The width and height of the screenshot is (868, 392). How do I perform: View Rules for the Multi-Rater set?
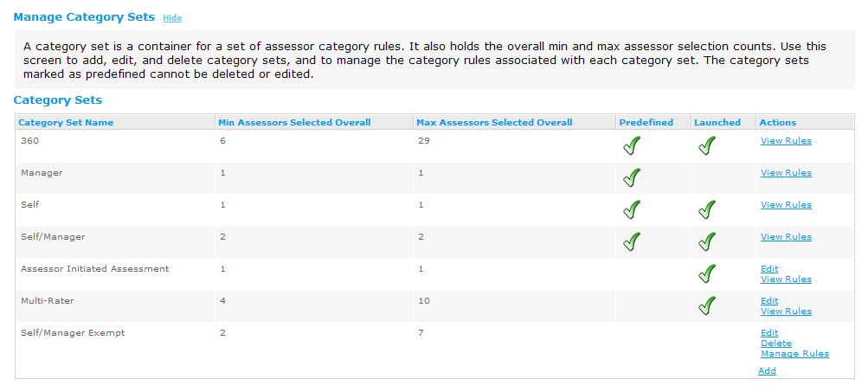coord(786,312)
